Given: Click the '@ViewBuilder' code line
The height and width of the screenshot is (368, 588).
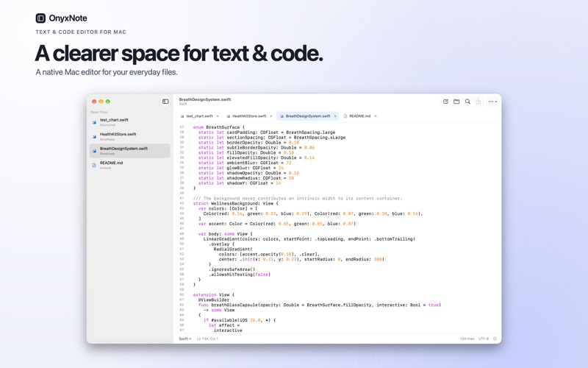Looking at the screenshot, I should click(214, 300).
